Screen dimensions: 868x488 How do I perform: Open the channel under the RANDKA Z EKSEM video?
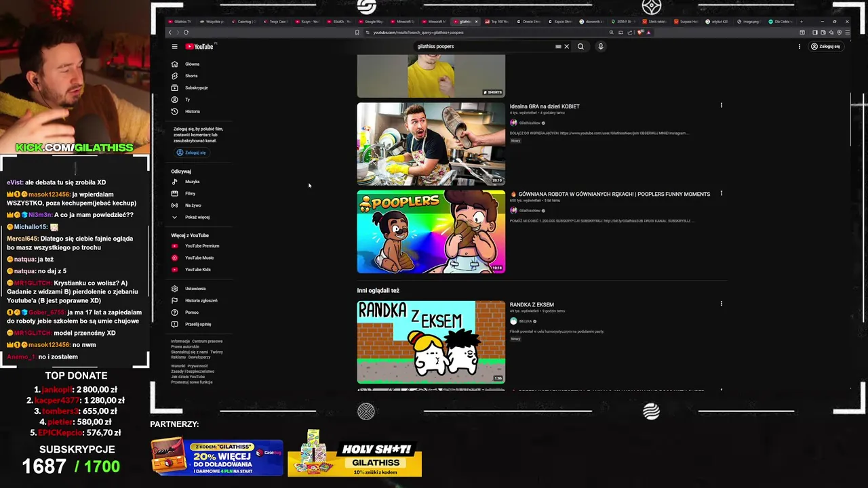[x=526, y=321]
